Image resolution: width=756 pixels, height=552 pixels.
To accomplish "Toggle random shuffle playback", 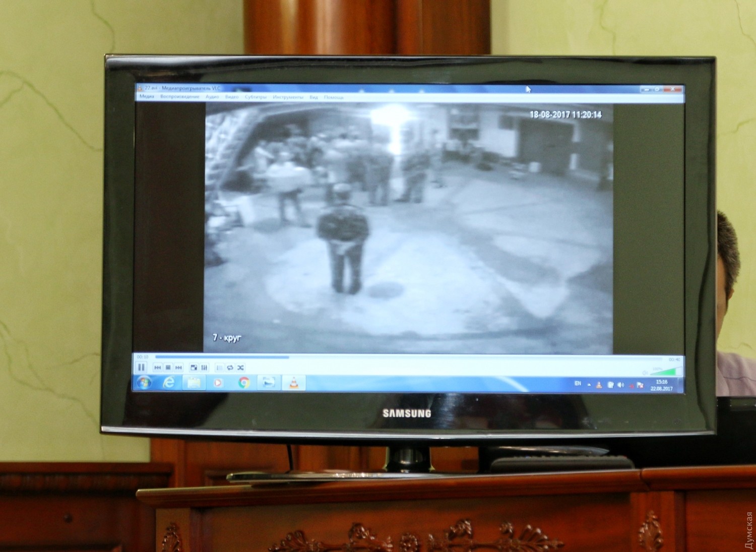I will [241, 368].
